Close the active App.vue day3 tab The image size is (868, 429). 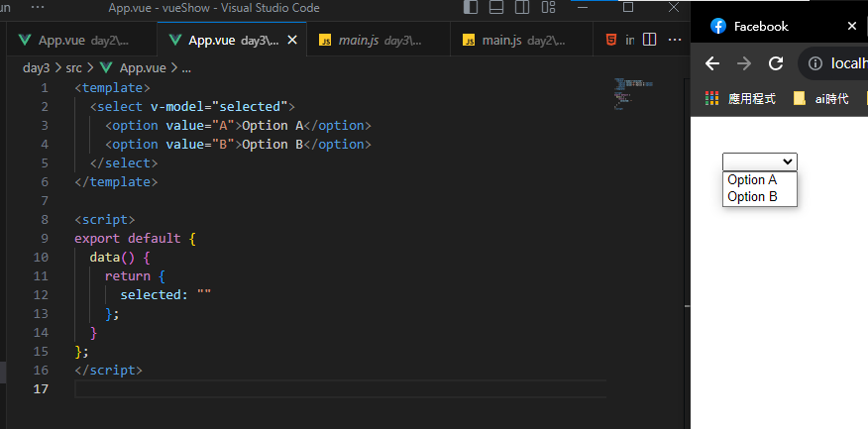pos(291,41)
